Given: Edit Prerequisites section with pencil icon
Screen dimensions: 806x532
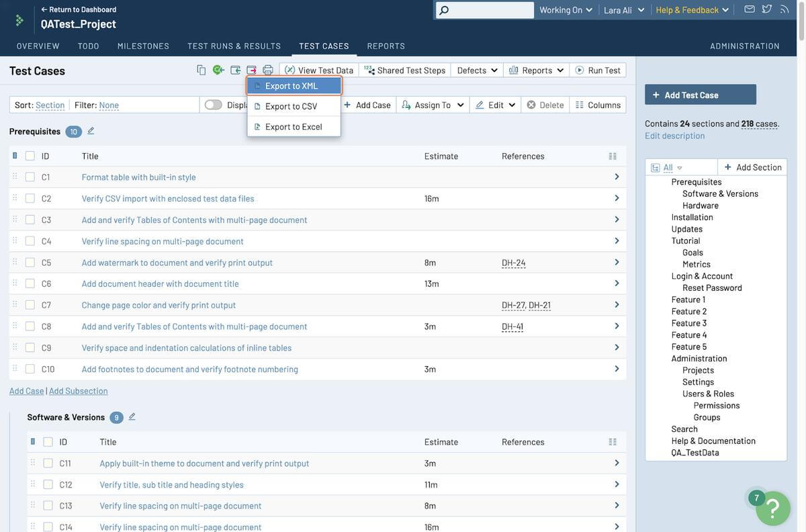Looking at the screenshot, I should pos(91,131).
